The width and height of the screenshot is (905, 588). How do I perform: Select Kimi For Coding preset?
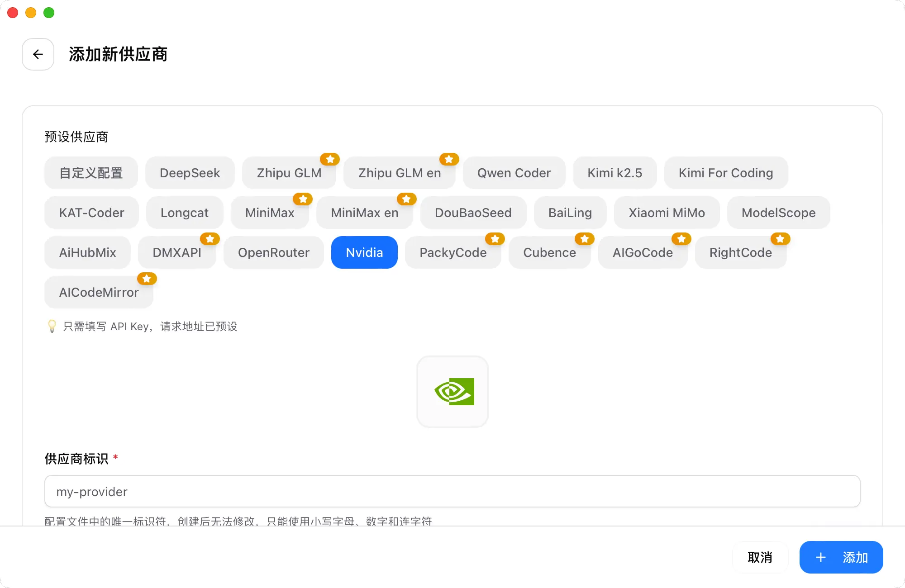click(x=725, y=173)
